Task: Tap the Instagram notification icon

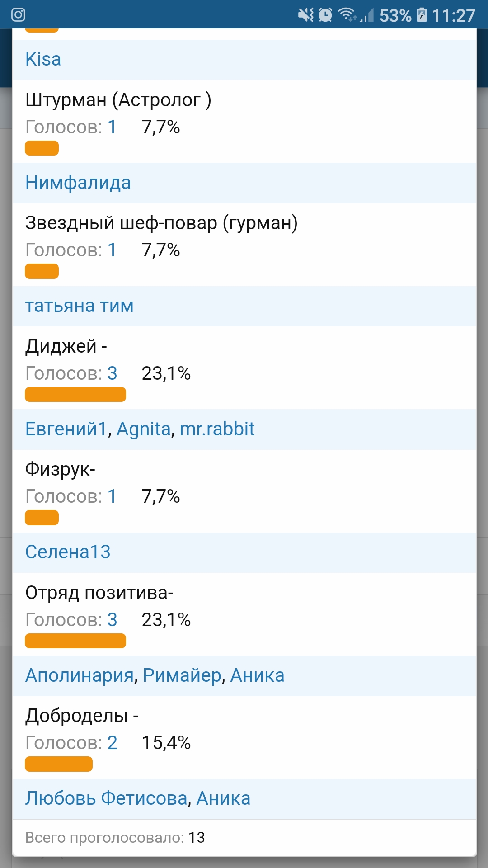Action: [18, 15]
